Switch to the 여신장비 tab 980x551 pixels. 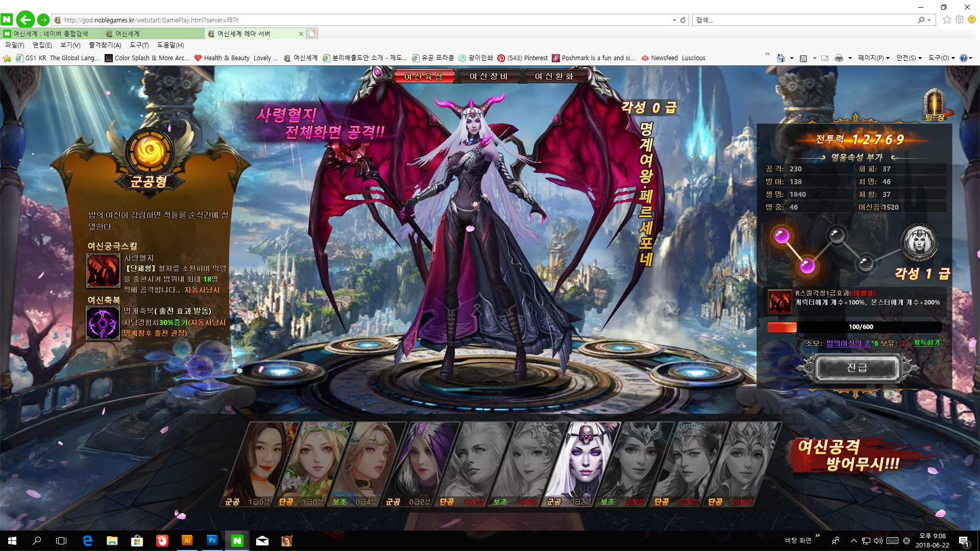click(x=488, y=77)
